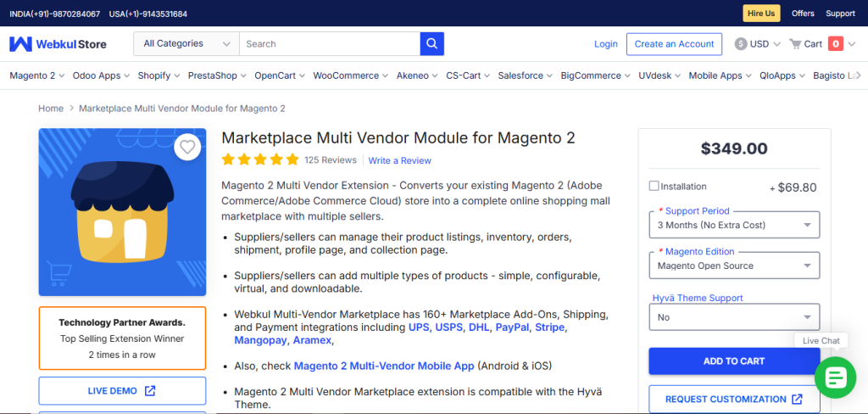868x414 pixels.
Task: Open Magento 2 Multi-Vendor Mobile App link
Action: (384, 366)
